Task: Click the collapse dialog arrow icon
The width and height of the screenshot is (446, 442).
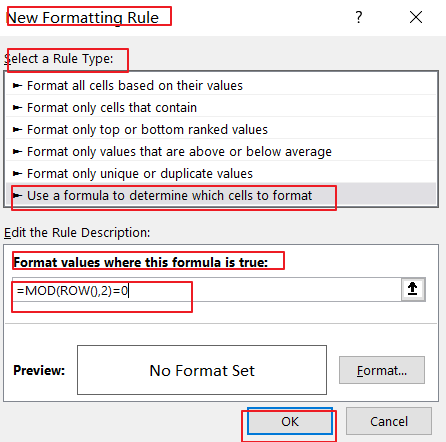Action: click(x=413, y=289)
